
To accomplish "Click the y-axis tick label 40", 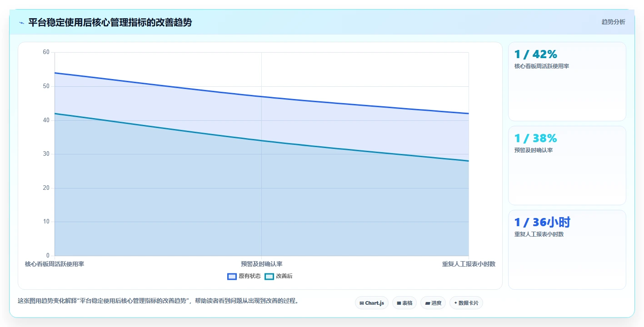I will click(46, 120).
